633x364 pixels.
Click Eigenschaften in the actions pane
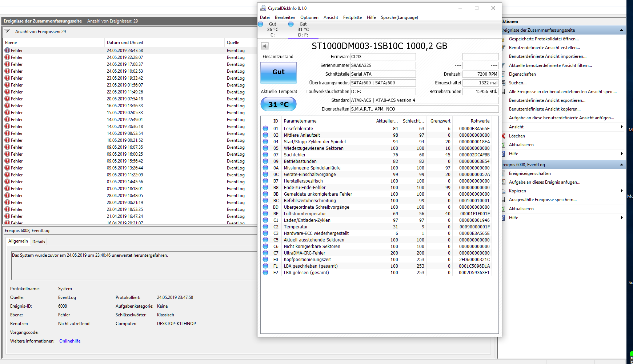[522, 74]
